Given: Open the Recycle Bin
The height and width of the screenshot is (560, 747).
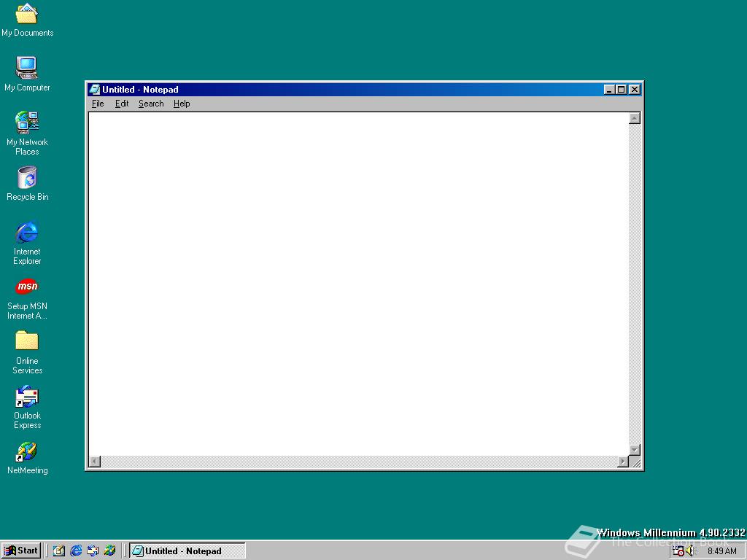Looking at the screenshot, I should tap(27, 177).
